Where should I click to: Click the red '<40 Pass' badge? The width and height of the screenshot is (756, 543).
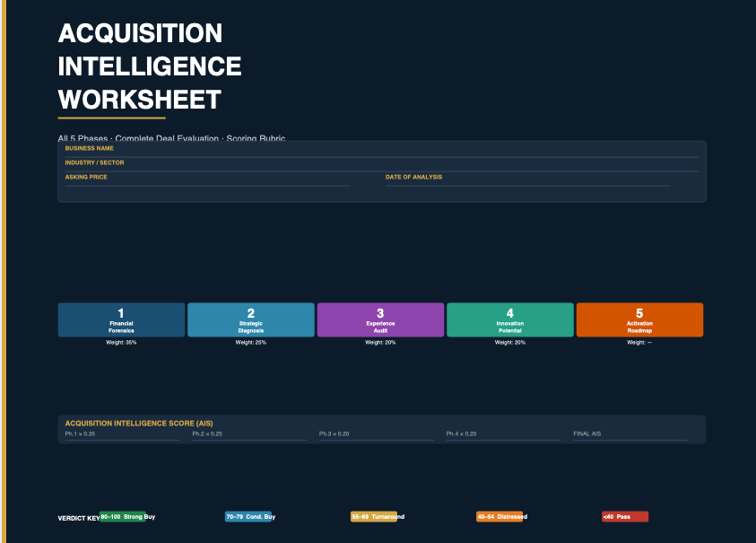point(625,516)
